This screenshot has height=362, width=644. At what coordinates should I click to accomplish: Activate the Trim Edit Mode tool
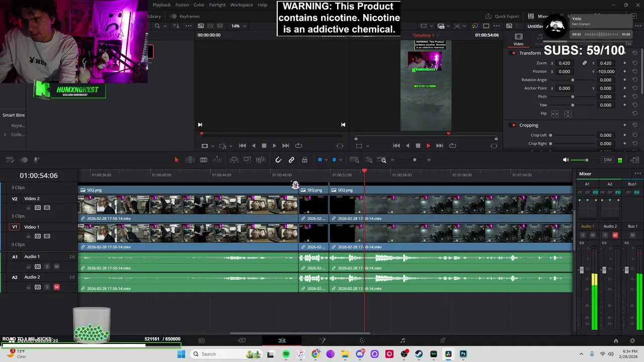coord(190,160)
